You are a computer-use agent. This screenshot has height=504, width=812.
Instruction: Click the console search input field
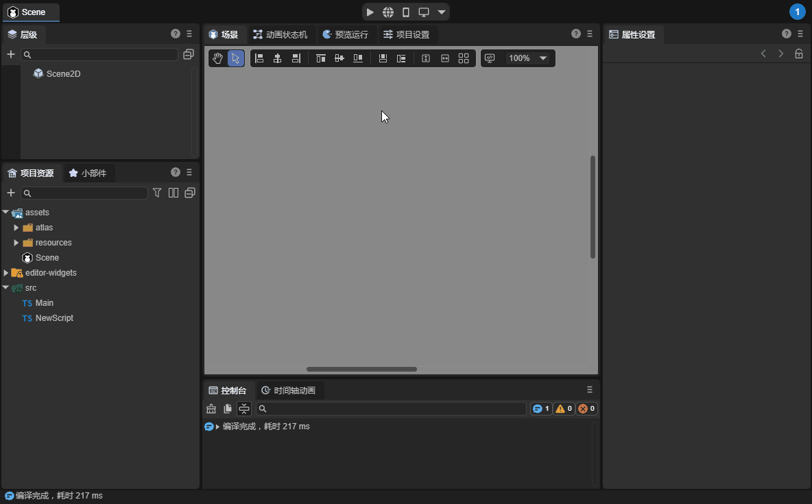click(391, 409)
